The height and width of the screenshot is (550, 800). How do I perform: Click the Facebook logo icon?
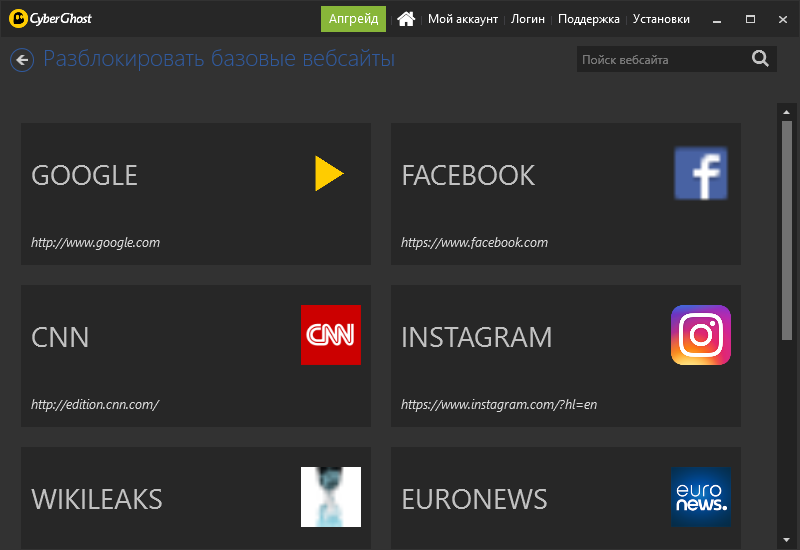click(x=701, y=173)
